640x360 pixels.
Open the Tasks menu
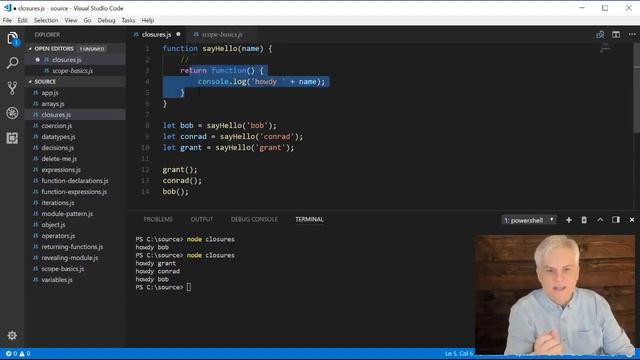pyautogui.click(x=128, y=20)
